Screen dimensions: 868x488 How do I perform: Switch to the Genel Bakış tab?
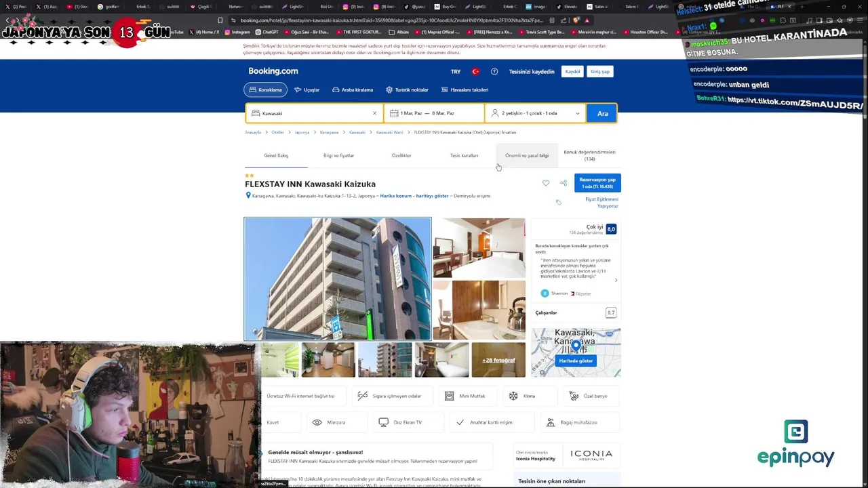[276, 156]
